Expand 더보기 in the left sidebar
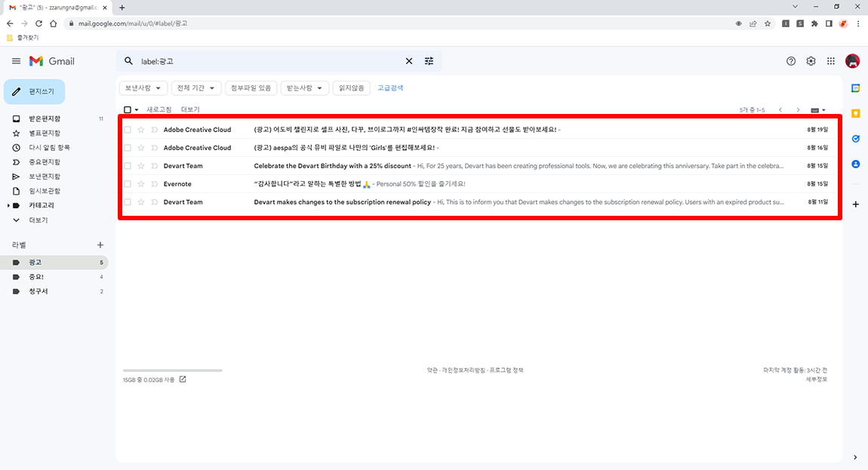 pos(38,220)
